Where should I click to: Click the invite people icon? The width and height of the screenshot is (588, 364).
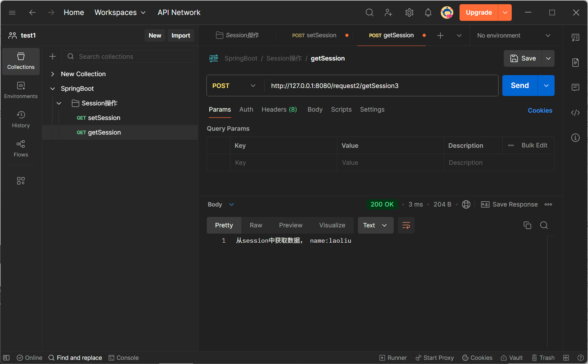(389, 13)
